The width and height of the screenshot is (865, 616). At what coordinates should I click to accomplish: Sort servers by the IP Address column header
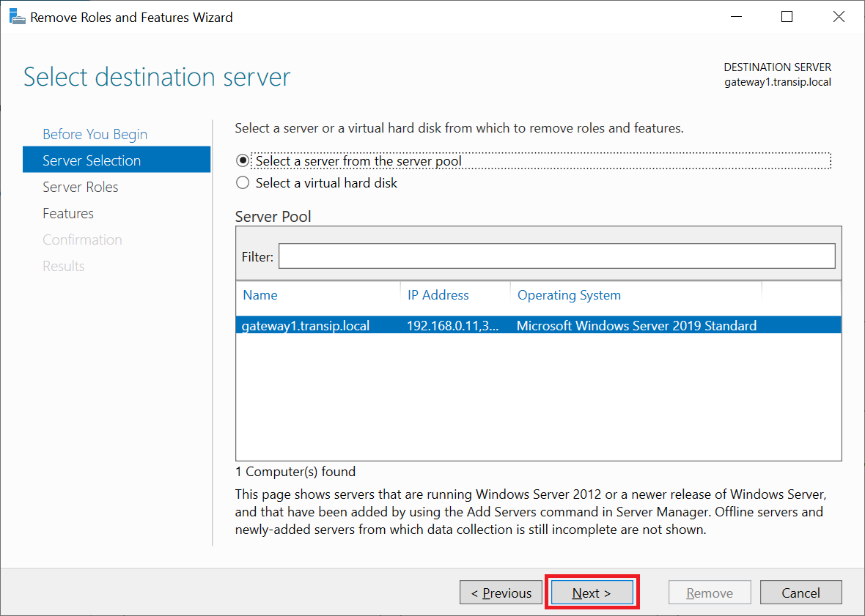(x=438, y=295)
